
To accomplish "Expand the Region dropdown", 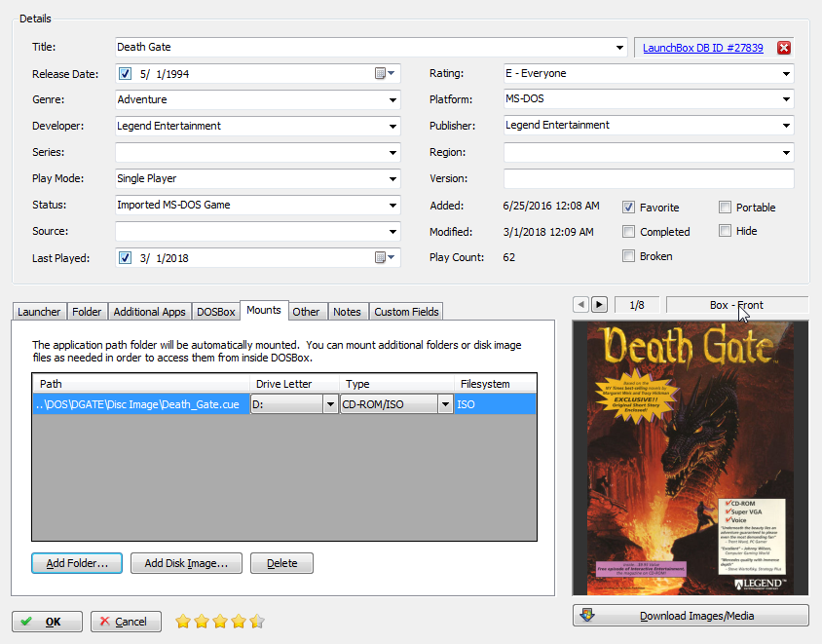I will [x=786, y=153].
